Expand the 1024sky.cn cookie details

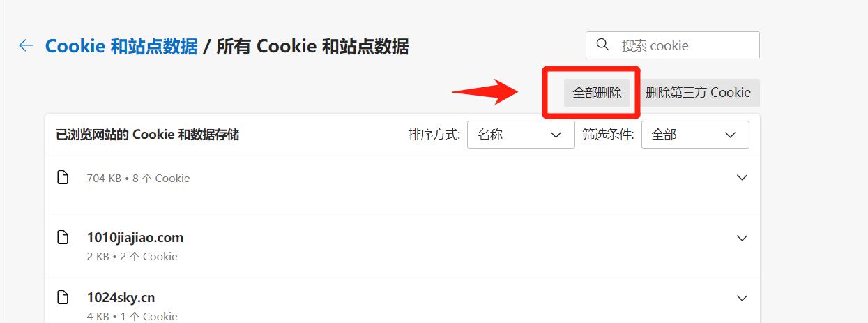[742, 298]
